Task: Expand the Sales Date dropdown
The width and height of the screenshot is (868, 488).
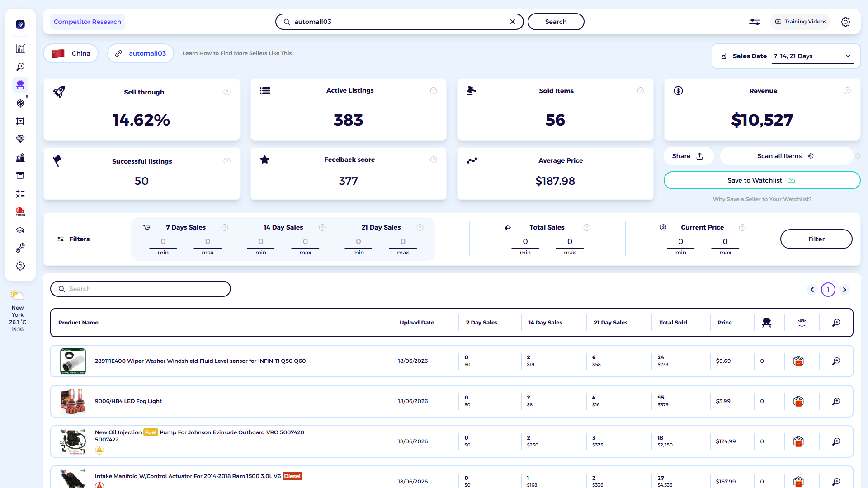Action: tap(812, 56)
